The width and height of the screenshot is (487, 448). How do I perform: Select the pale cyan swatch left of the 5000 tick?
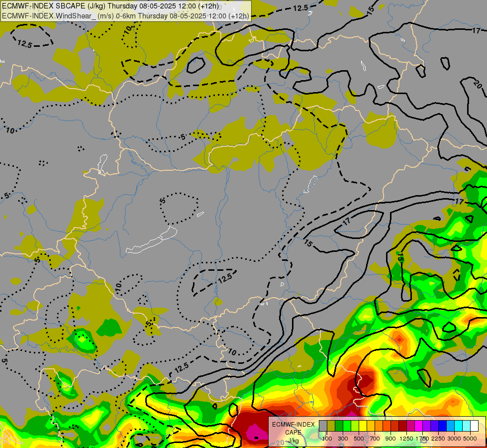pyautogui.click(x=467, y=426)
